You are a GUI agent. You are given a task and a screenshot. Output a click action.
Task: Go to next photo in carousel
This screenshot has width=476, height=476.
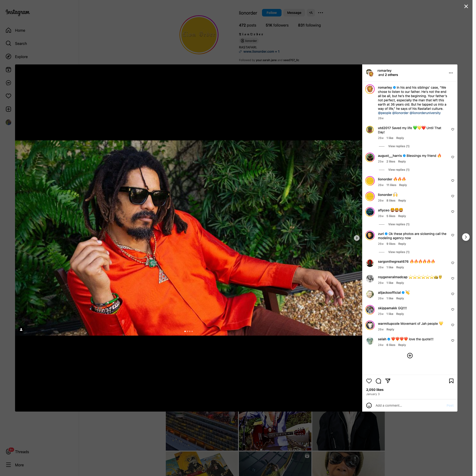pyautogui.click(x=357, y=238)
